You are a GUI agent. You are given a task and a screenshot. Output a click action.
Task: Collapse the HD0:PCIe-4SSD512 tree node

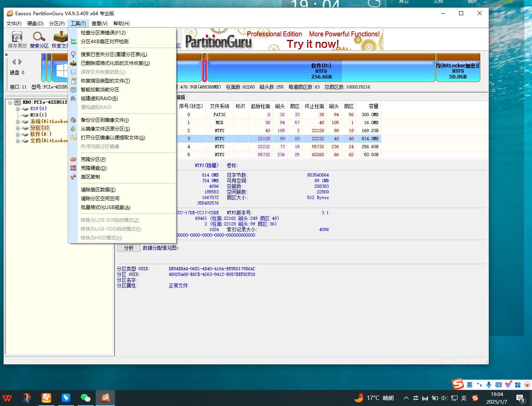coord(10,103)
